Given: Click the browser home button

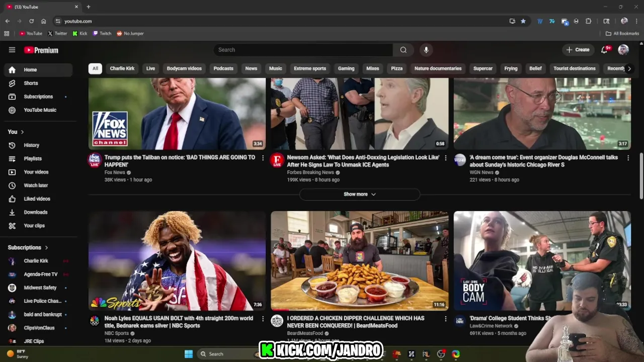Looking at the screenshot, I should coord(43,21).
